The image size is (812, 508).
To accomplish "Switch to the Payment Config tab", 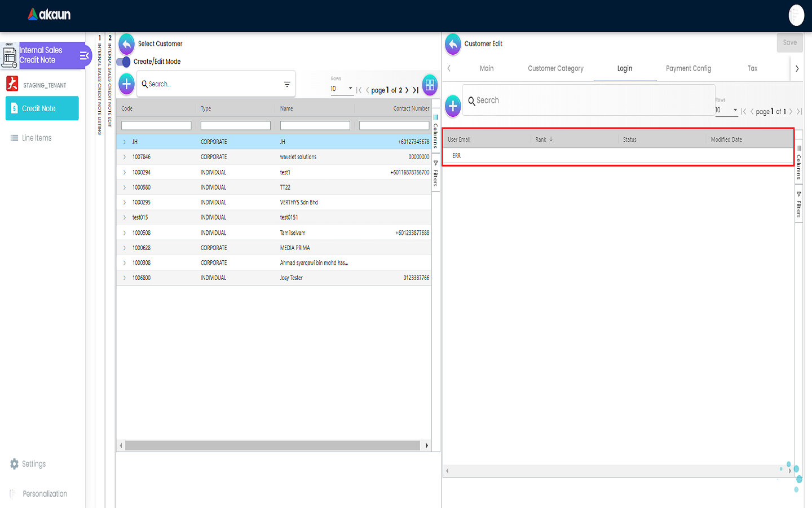I will click(688, 68).
